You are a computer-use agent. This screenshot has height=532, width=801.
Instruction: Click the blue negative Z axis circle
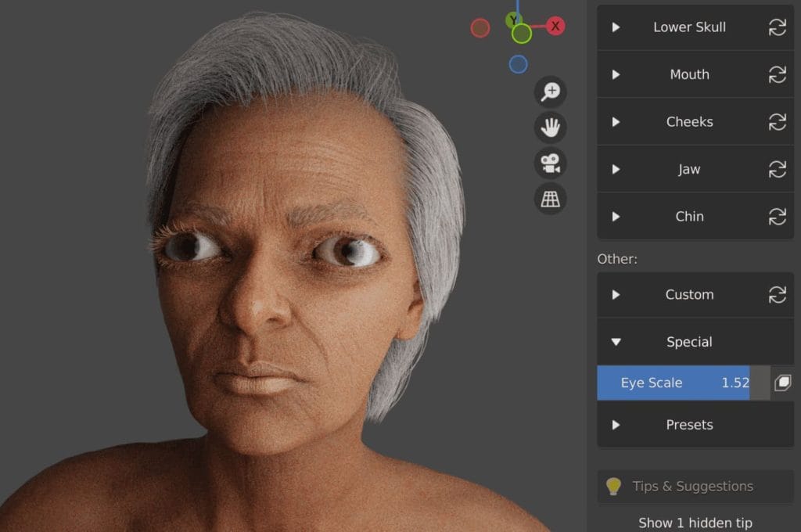point(518,64)
